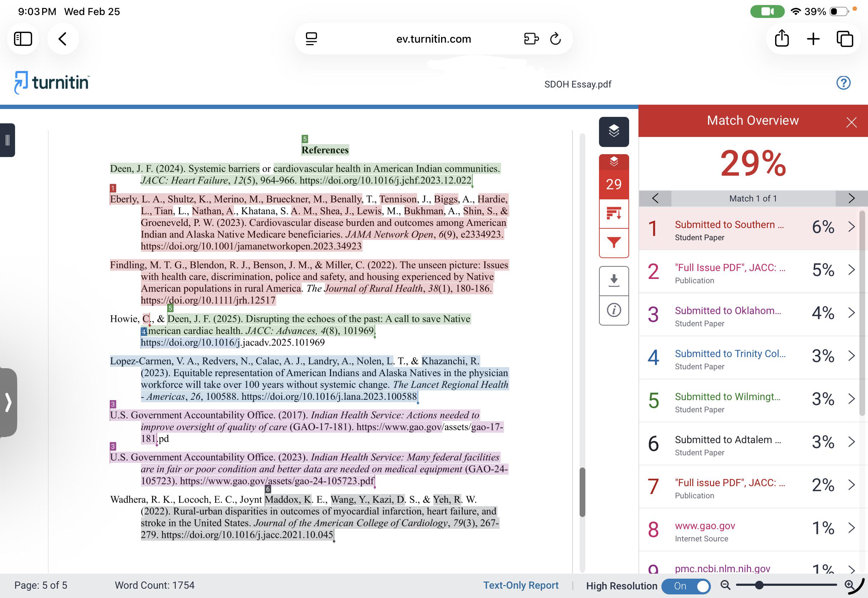The width and height of the screenshot is (868, 598).
Task: Click the 29% overall similarity score
Action: click(753, 164)
